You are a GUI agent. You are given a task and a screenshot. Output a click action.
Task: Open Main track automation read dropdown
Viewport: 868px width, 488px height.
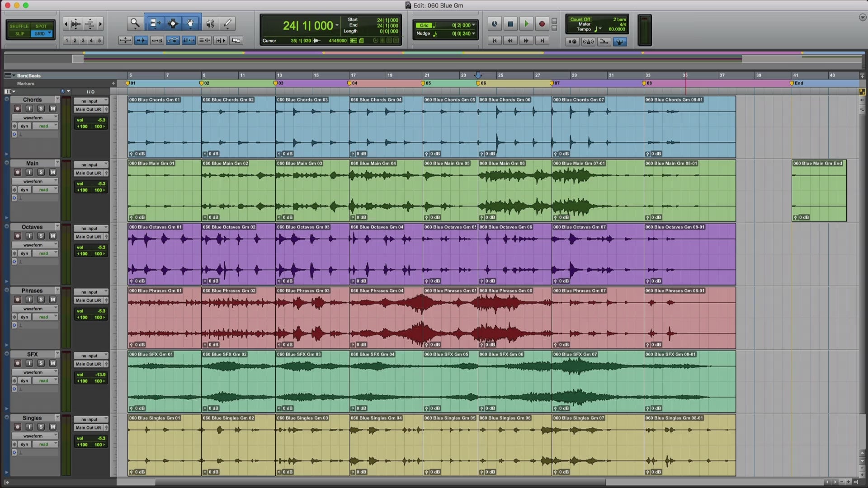tap(46, 190)
